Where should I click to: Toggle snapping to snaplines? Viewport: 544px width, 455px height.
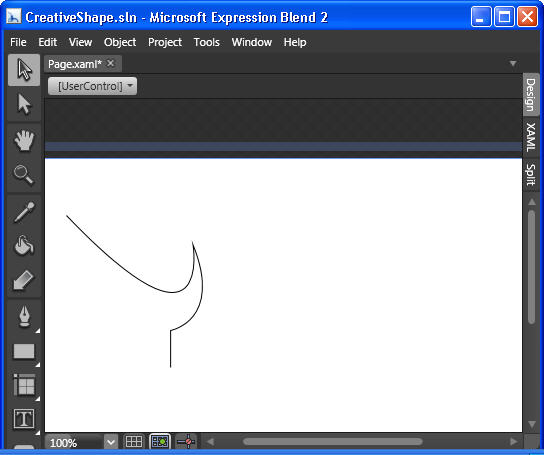click(186, 442)
